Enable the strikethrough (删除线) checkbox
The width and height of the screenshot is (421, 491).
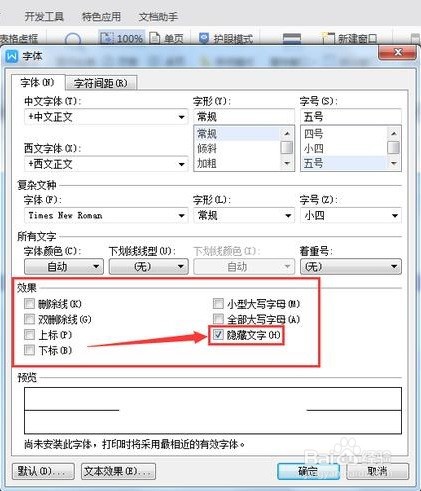29,304
